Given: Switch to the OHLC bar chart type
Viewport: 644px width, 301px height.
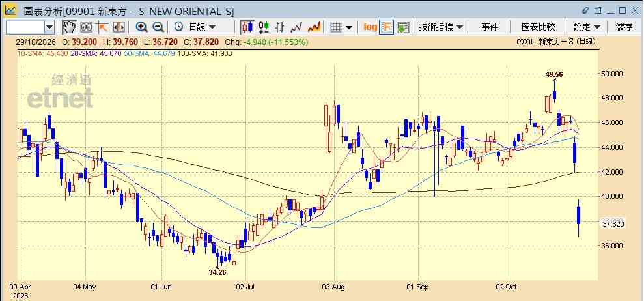Looking at the screenshot, I should [280, 27].
